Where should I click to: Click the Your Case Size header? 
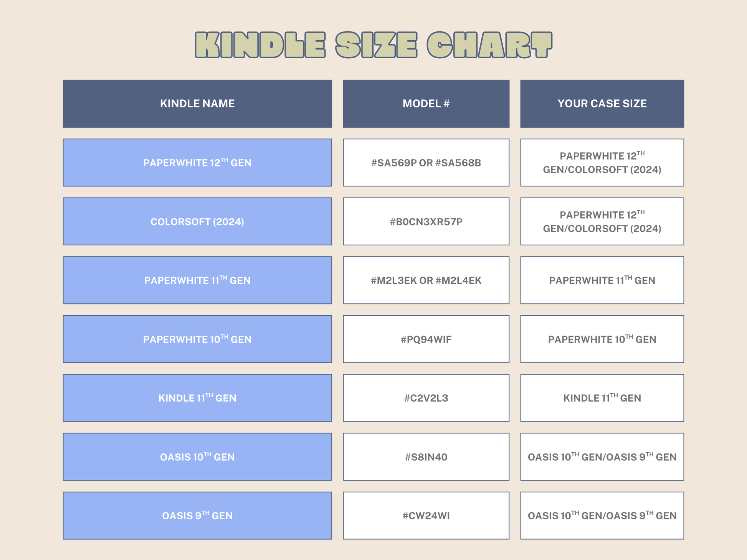click(602, 104)
